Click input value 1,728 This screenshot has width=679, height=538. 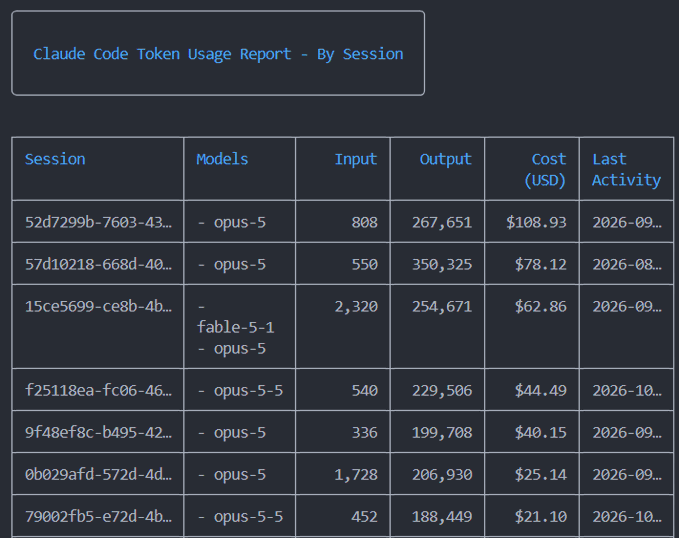tap(356, 475)
